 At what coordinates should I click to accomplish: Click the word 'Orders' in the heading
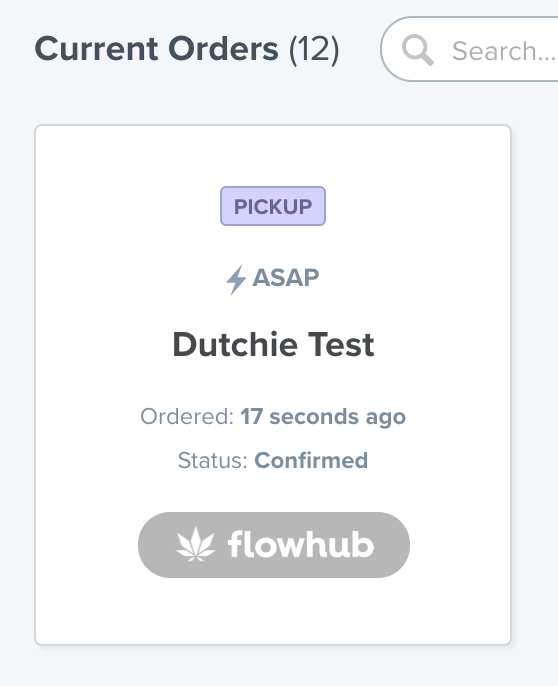coord(223,48)
